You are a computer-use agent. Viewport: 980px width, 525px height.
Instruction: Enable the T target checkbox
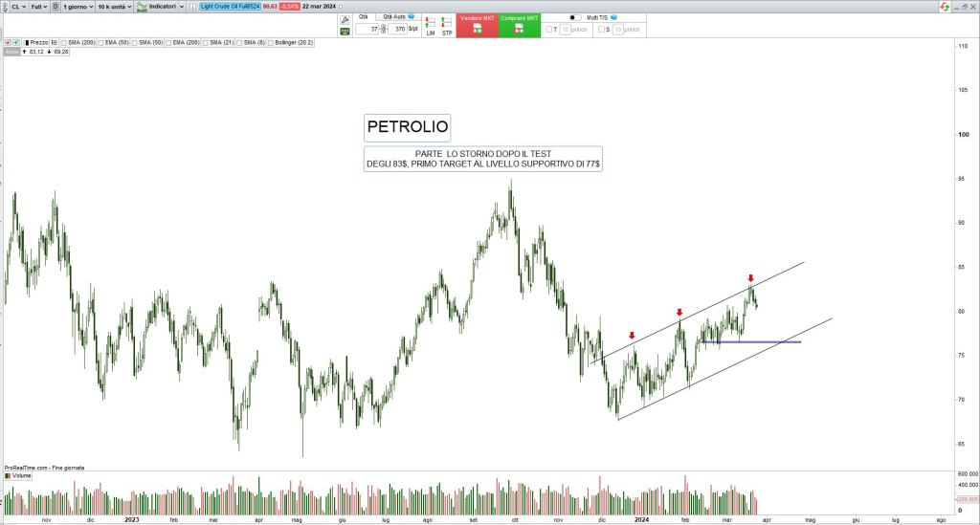548,30
